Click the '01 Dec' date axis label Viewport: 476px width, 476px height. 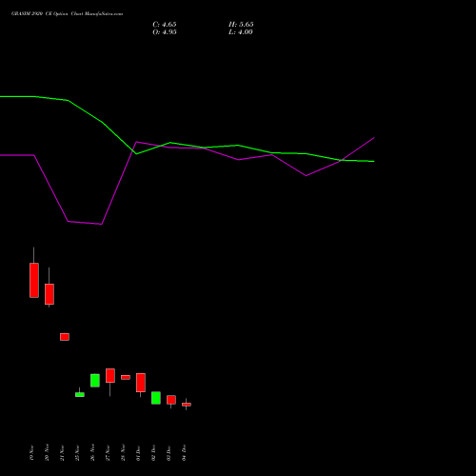pos(138,453)
